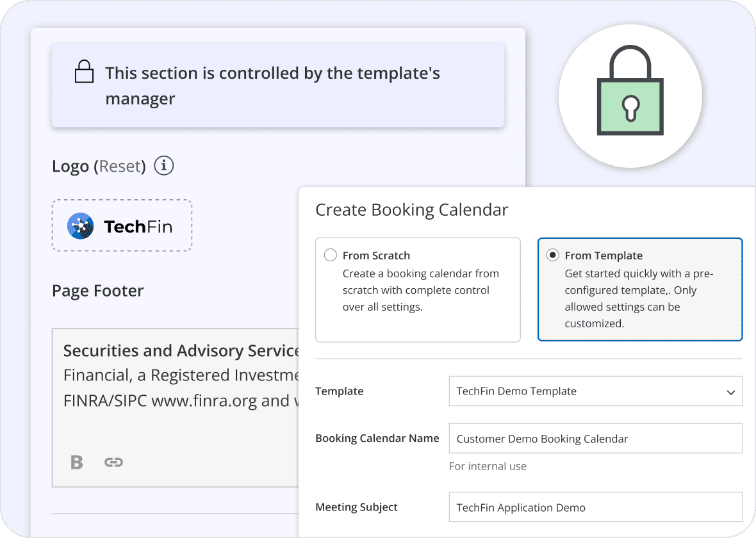Click the Meeting Subject input field

pyautogui.click(x=595, y=507)
